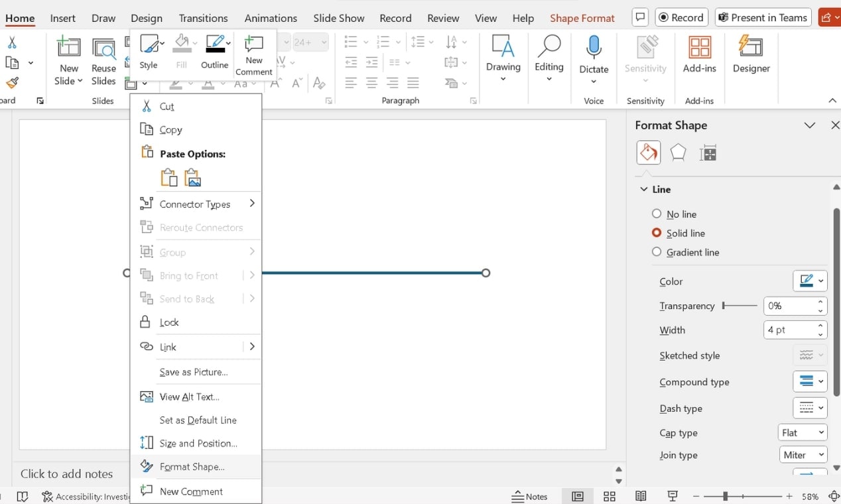The height and width of the screenshot is (504, 841).
Task: Click the Cut scissors icon in ribbon
Action: pyautogui.click(x=11, y=44)
